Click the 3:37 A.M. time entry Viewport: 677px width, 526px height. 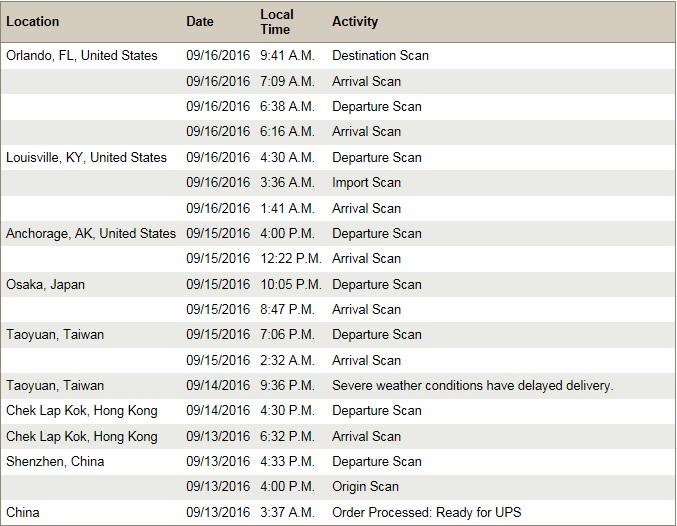click(x=287, y=513)
